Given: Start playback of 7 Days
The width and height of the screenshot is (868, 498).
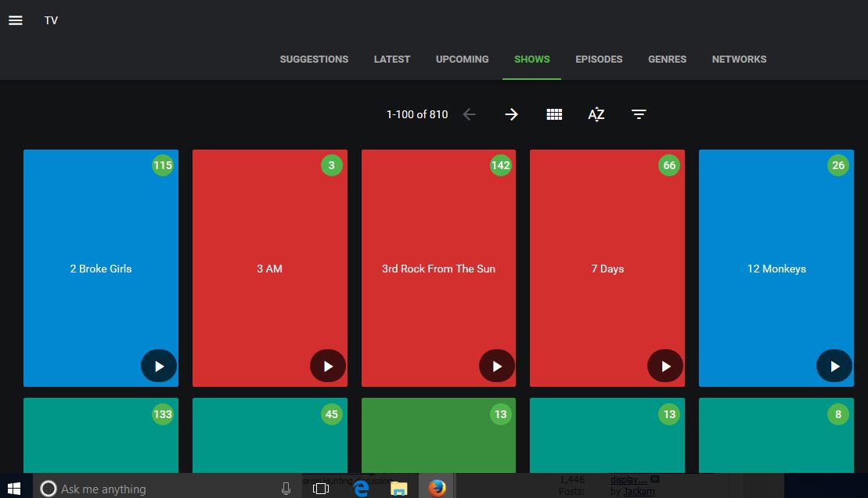Looking at the screenshot, I should [x=666, y=366].
